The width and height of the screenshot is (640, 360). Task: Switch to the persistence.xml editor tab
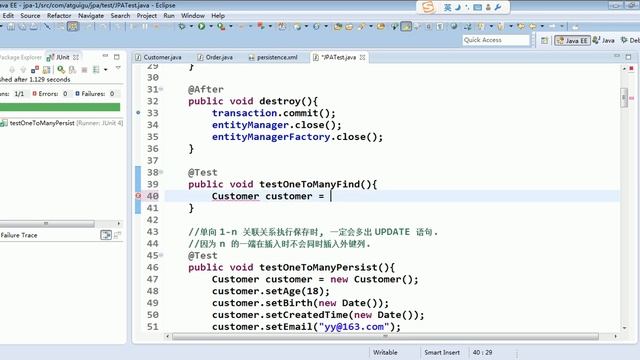[273, 58]
